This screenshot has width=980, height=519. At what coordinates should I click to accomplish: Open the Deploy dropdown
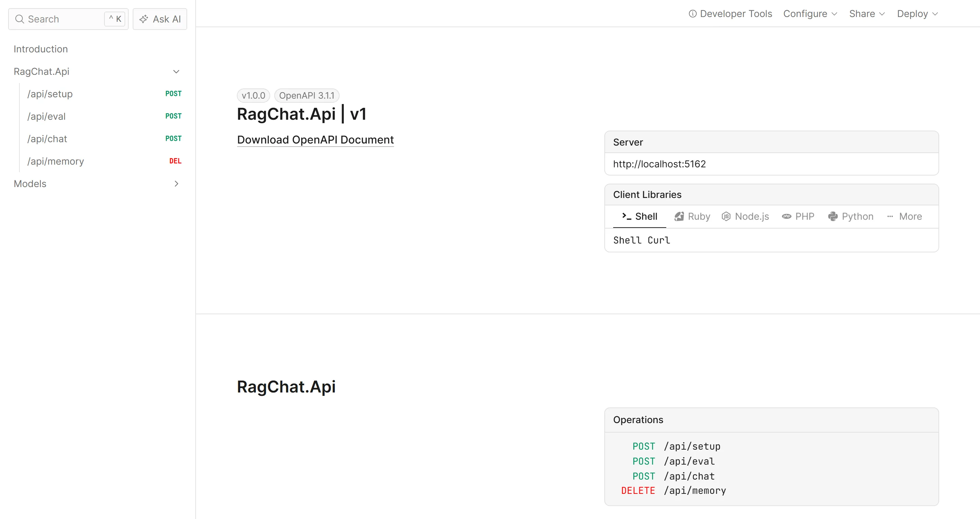pos(918,14)
